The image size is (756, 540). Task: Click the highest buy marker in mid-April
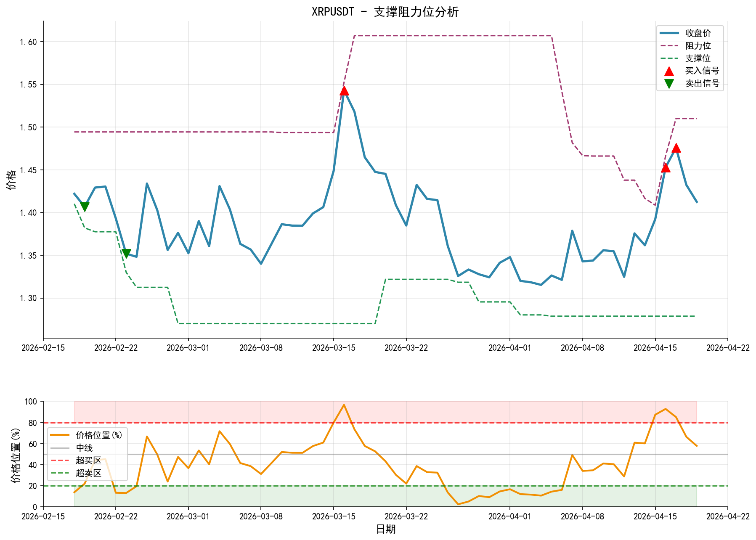click(676, 148)
